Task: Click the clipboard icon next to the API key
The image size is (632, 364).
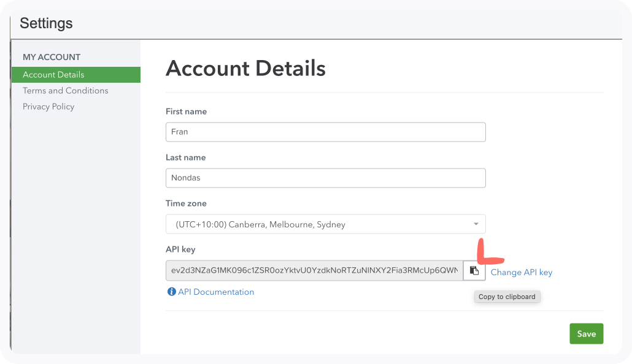Action: pos(474,270)
